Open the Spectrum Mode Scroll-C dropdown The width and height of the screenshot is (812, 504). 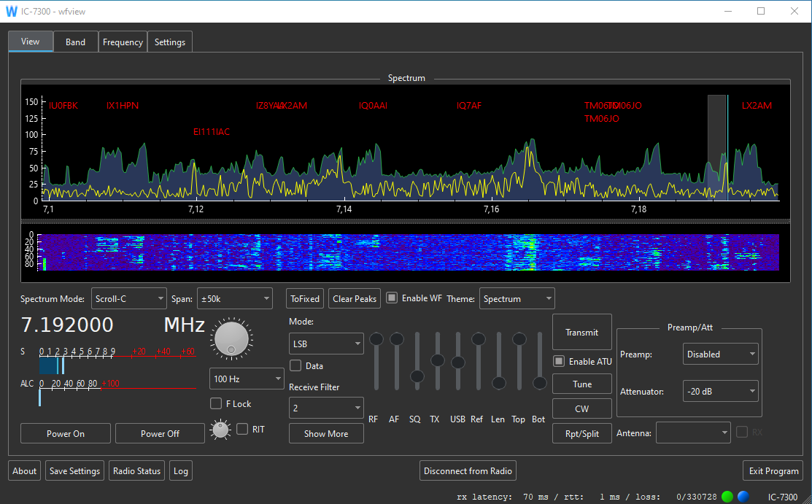coord(129,298)
